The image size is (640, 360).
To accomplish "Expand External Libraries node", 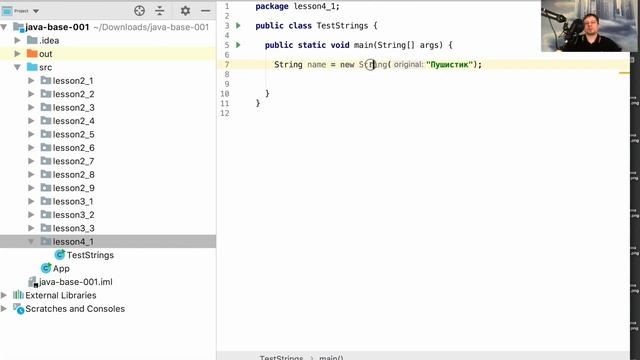I will pos(4,295).
